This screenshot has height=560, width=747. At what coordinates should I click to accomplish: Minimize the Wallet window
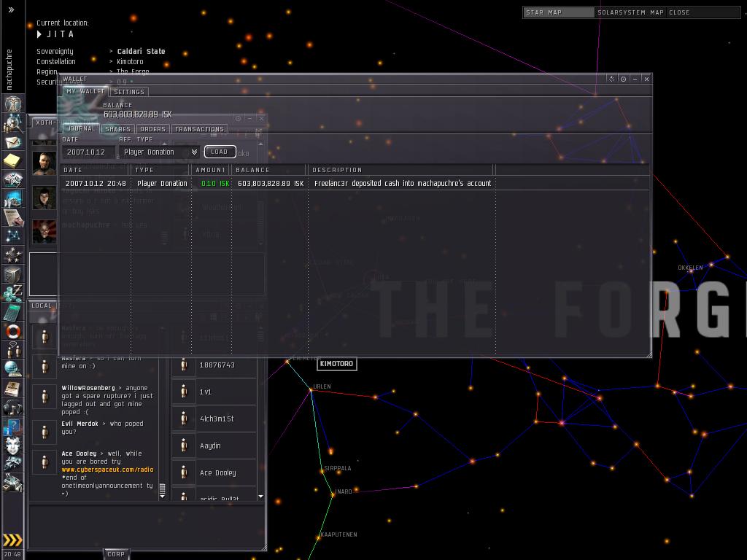[635, 79]
